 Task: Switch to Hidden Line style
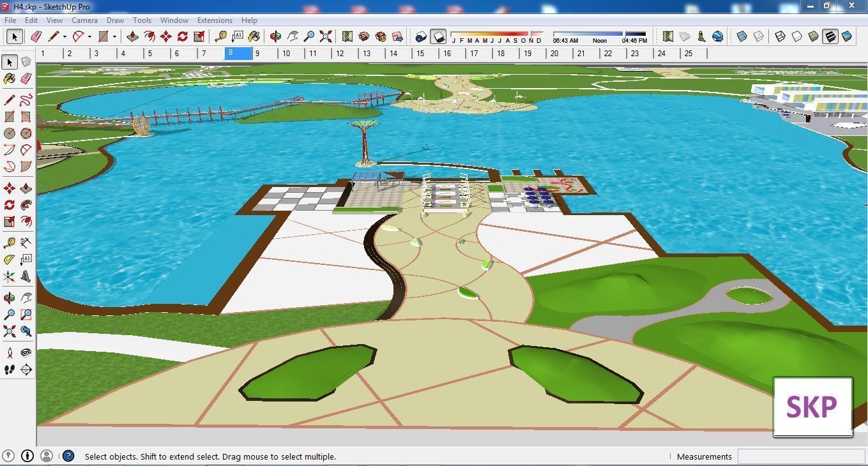click(796, 36)
